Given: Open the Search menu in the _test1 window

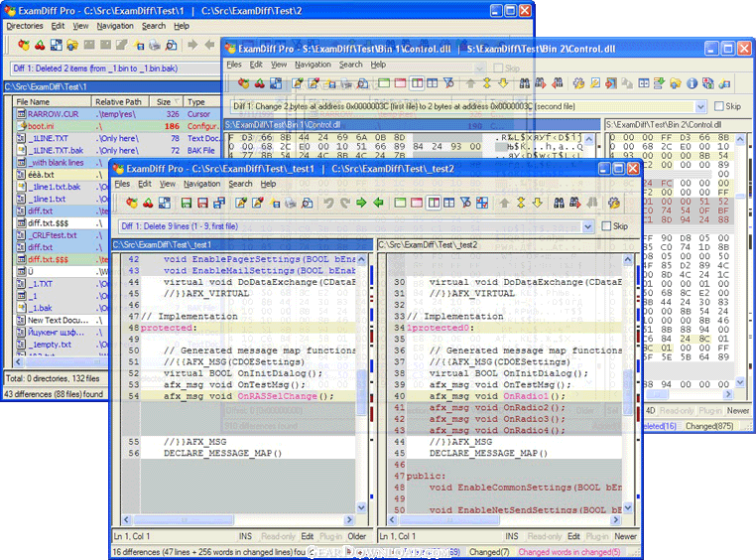Looking at the screenshot, I should (240, 184).
